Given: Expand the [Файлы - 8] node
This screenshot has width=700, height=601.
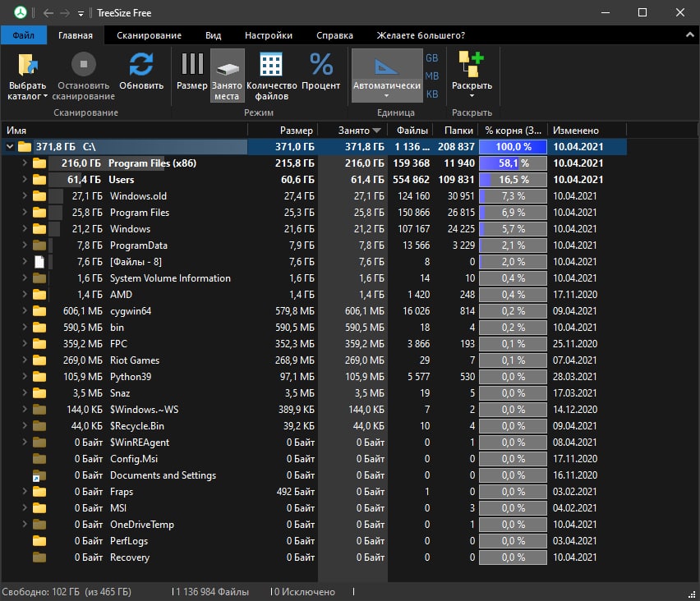Looking at the screenshot, I should 25,261.
